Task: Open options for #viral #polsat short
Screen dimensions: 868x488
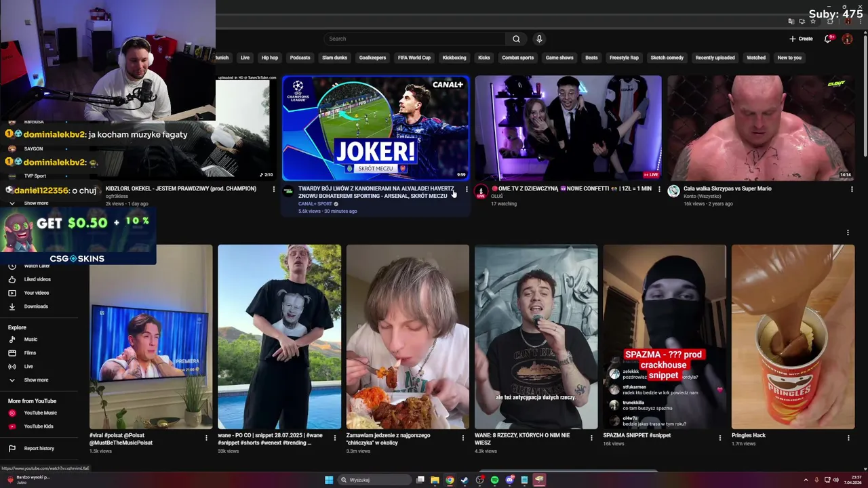Action: (x=206, y=438)
